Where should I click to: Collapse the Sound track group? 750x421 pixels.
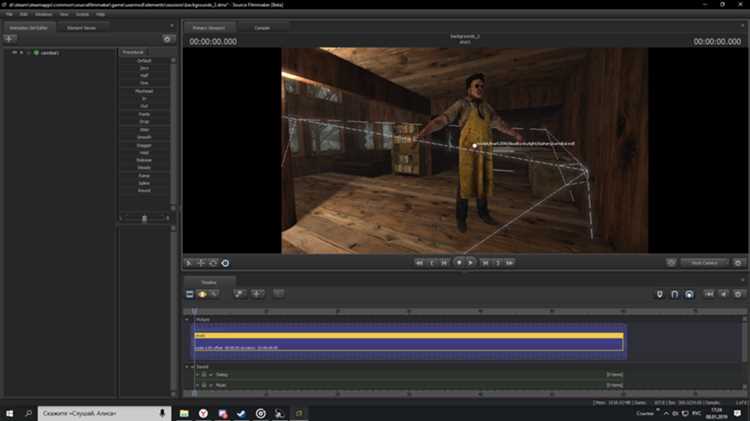[x=187, y=366]
